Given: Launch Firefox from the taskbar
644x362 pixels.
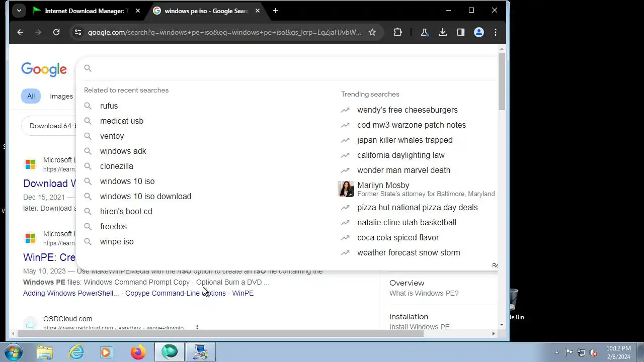Looking at the screenshot, I should point(138,352).
